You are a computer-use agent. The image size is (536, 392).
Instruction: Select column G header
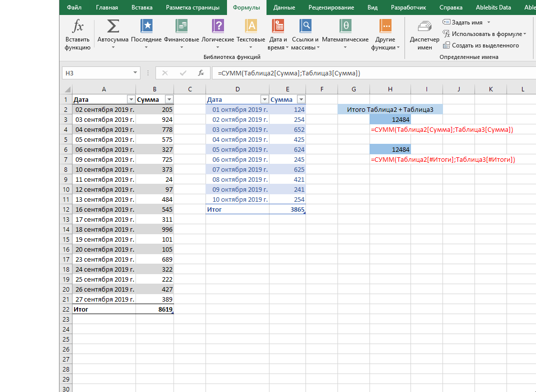click(353, 89)
